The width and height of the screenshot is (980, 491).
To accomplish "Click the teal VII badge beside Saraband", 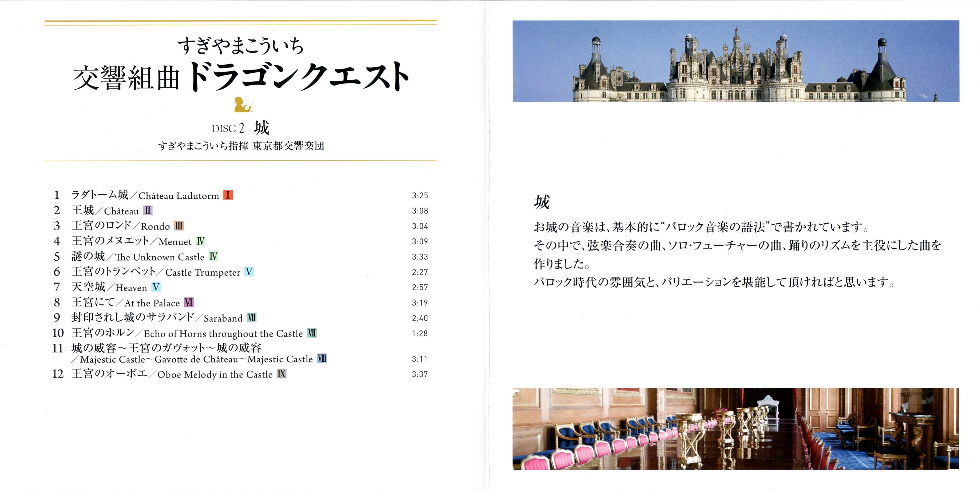I will (x=252, y=318).
